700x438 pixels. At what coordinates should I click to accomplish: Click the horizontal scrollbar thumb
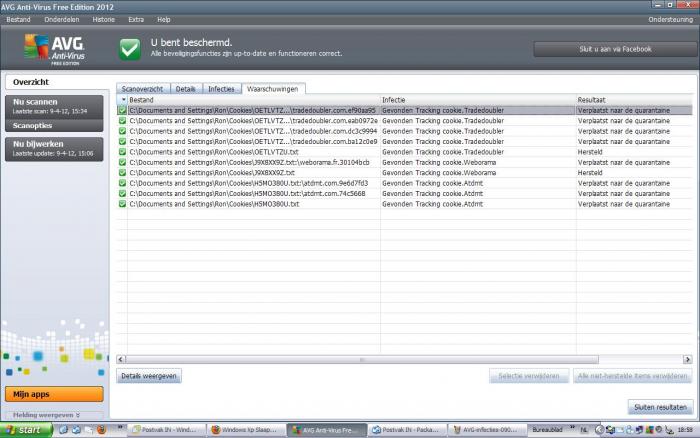[362, 359]
